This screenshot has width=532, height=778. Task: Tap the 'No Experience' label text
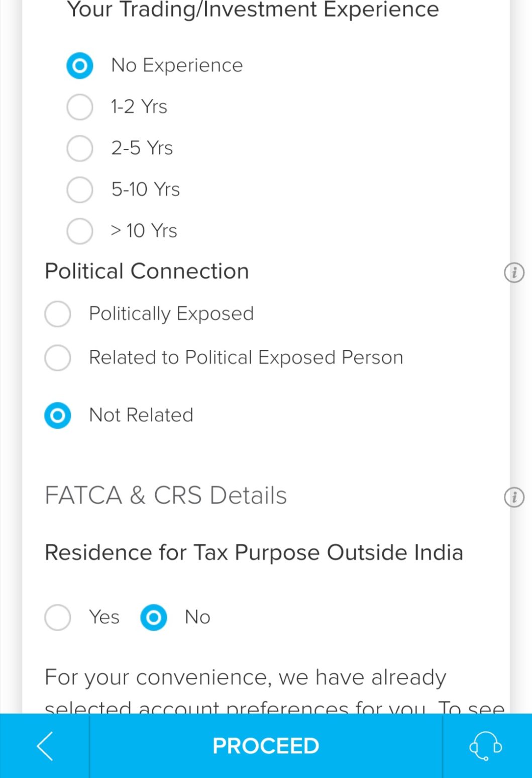(x=177, y=65)
